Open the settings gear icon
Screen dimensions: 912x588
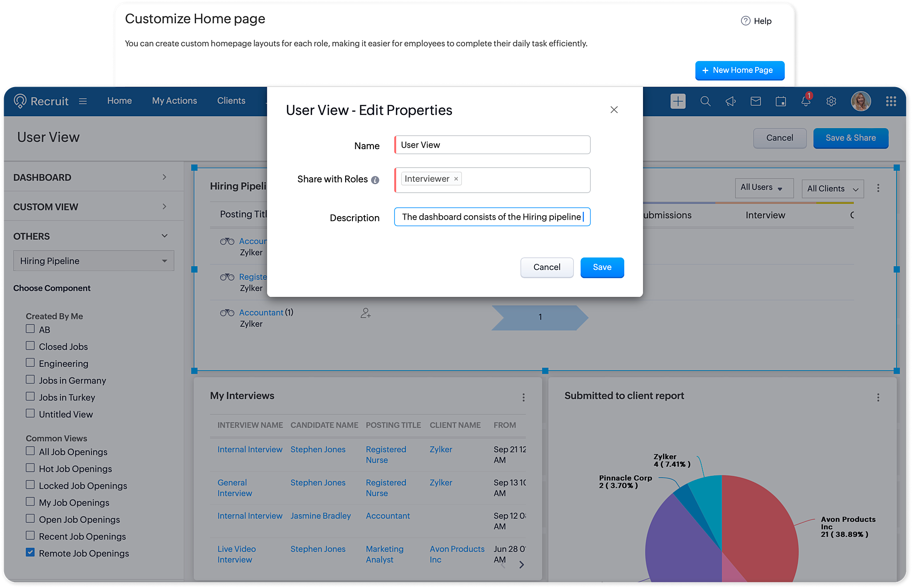pos(831,101)
